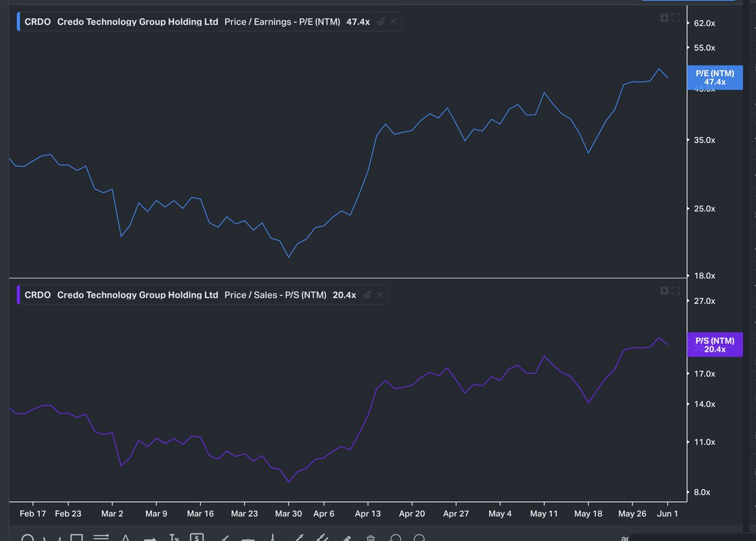Click the May 18 date label
The image size is (756, 541).
(588, 514)
